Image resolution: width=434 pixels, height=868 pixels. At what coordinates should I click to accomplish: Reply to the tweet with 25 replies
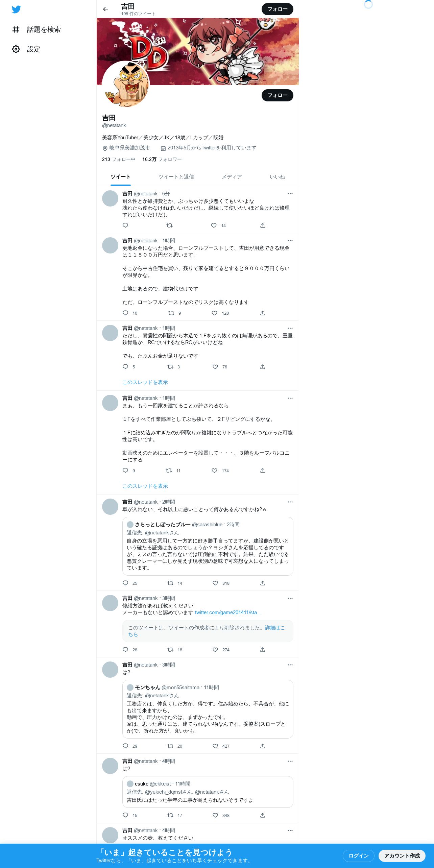pyautogui.click(x=125, y=583)
